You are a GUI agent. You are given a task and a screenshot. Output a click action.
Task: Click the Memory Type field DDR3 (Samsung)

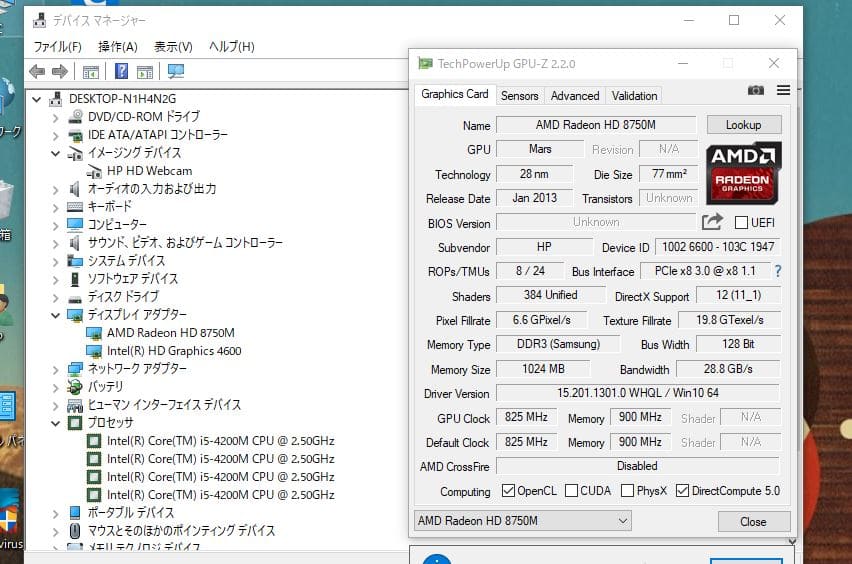pos(558,344)
